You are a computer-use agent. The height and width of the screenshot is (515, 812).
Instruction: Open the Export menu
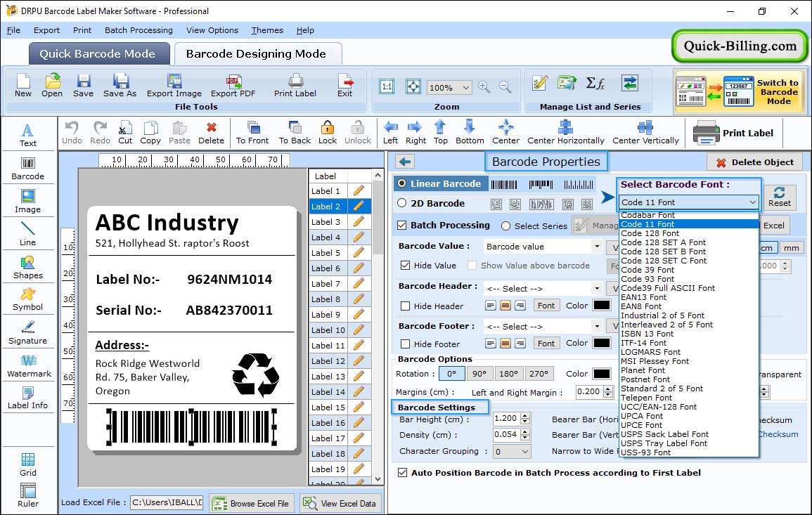coord(46,30)
